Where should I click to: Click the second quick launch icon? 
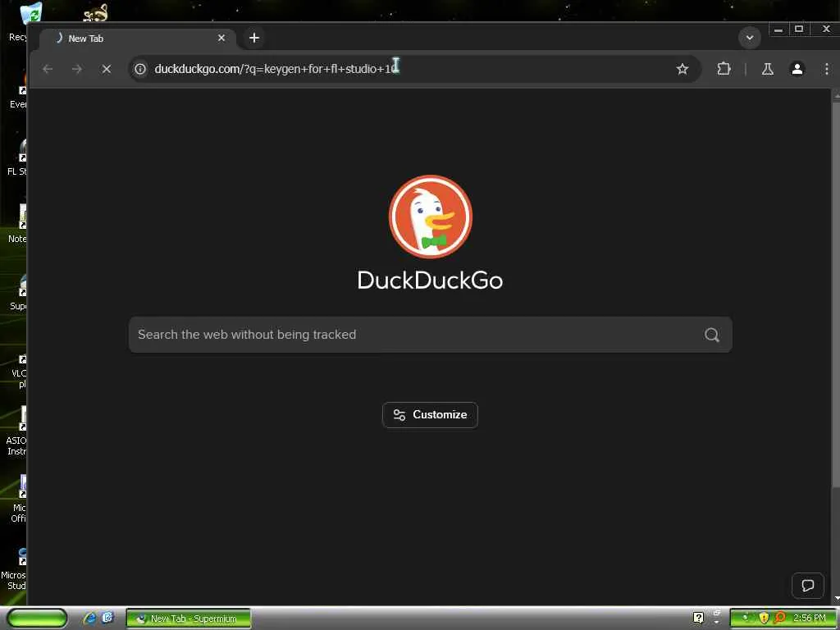click(x=107, y=618)
